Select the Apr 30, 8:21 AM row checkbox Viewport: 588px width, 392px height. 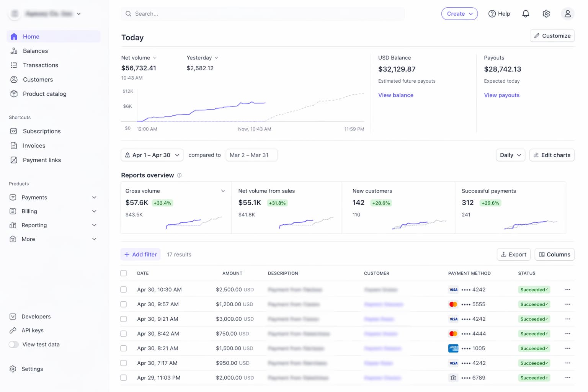(123, 348)
